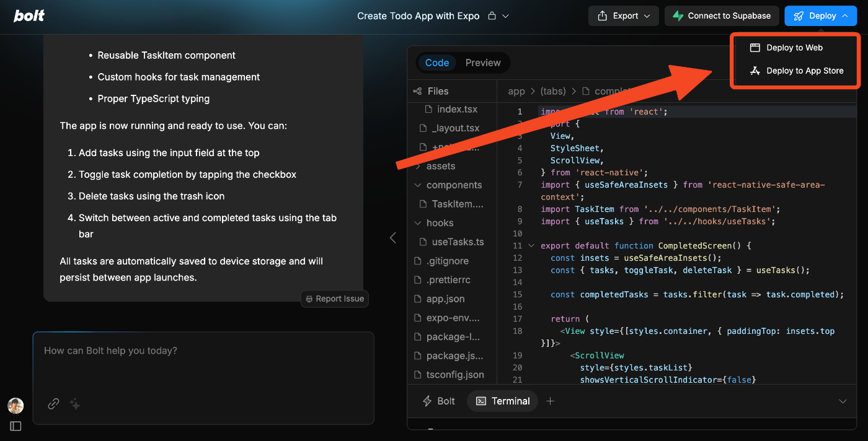Click 'Proper TypeScript typing' text
Viewport: 868px width, 441px height.
coord(153,98)
